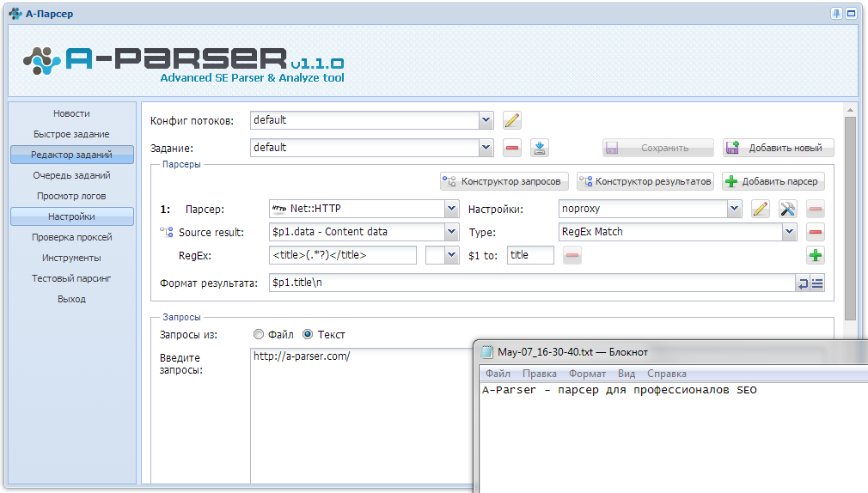Open the Настройки noproxy dropdown

coord(735,209)
